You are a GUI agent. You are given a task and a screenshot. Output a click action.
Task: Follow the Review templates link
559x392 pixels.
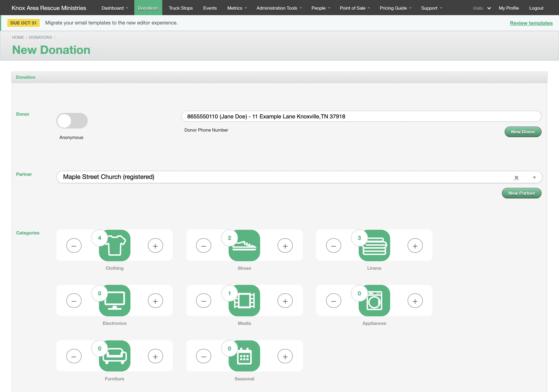(x=531, y=23)
